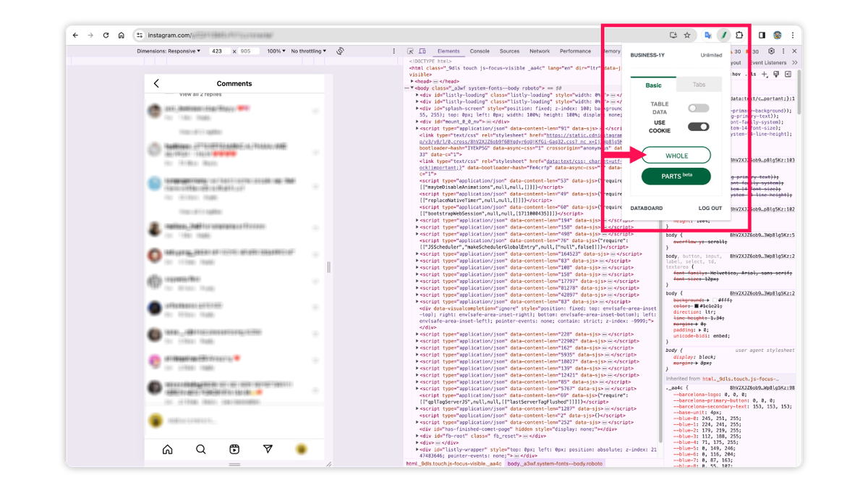
Task: Expand the head element node
Action: tap(412, 82)
